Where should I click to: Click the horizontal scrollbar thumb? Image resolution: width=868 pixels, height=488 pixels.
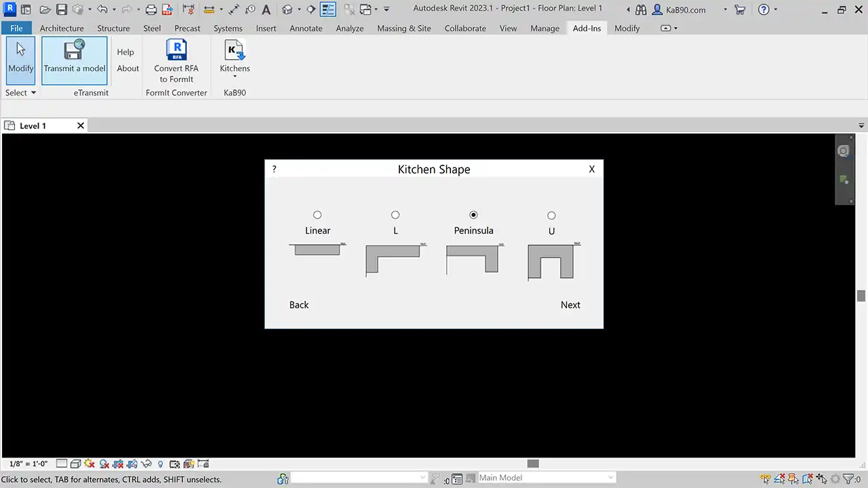coord(533,464)
